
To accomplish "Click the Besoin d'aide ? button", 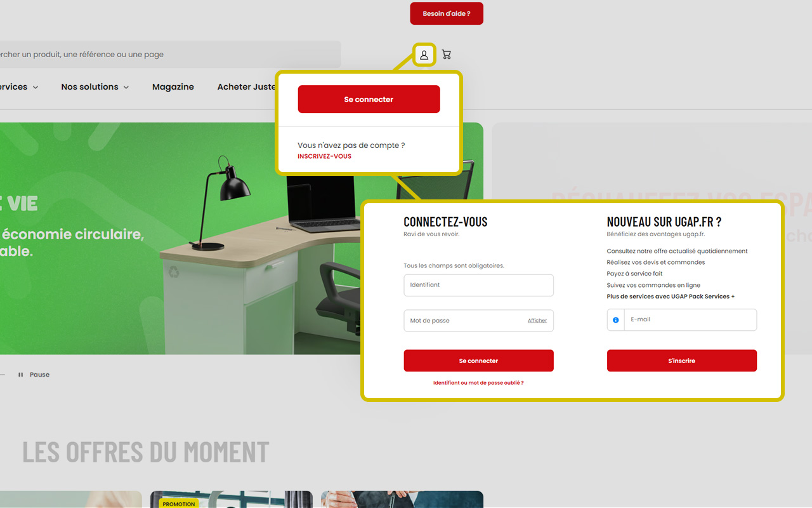I will coord(447,13).
